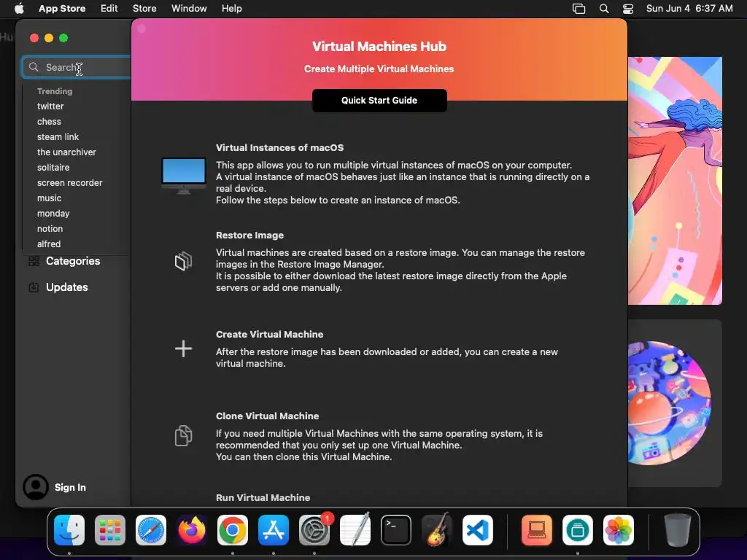
Task: Select trending search 'chess'
Action: 49,122
